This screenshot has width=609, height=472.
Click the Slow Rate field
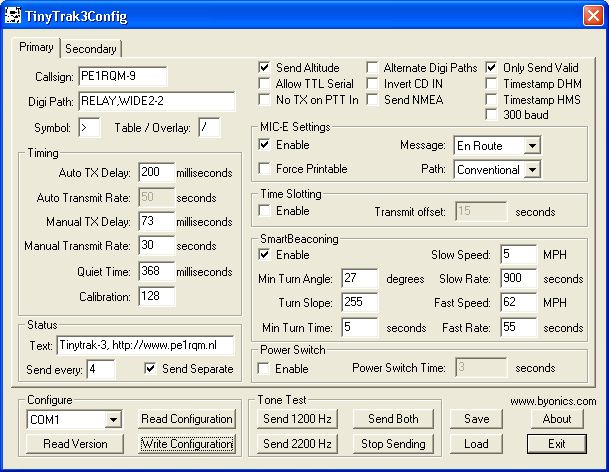pos(519,278)
